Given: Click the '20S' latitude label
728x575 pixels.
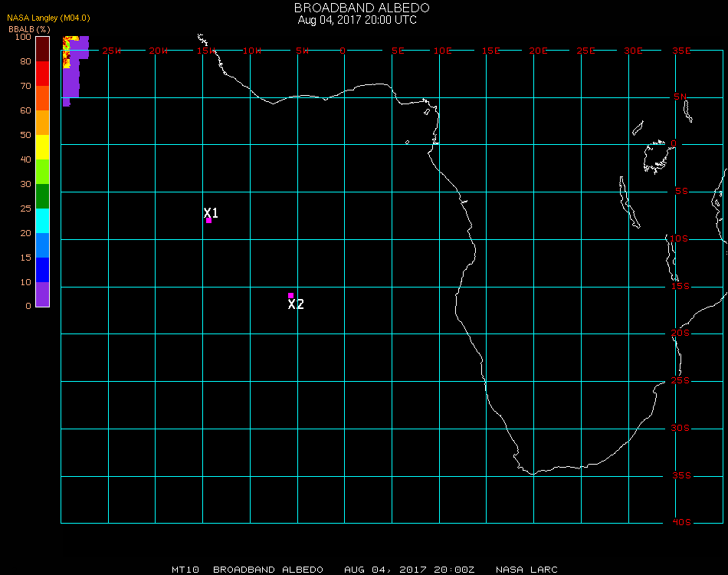Looking at the screenshot, I should point(680,333).
